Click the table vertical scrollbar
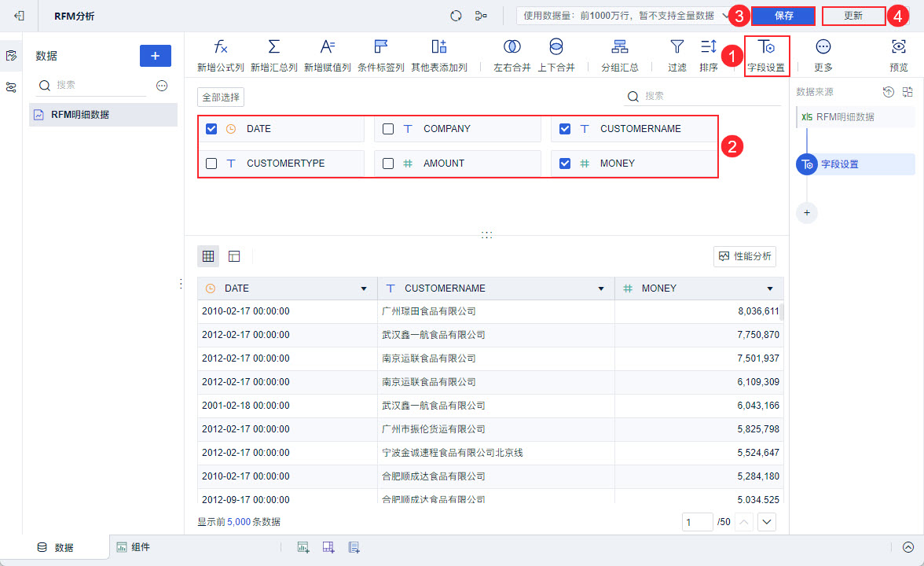 click(782, 311)
